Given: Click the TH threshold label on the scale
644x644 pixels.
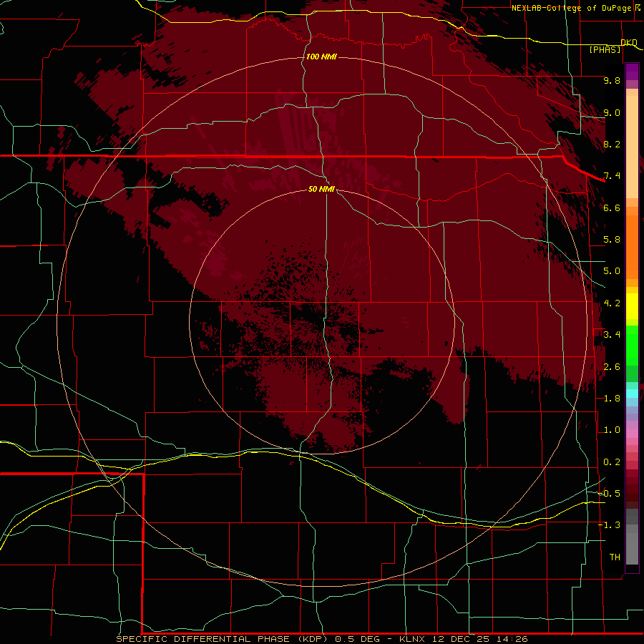Looking at the screenshot, I should click(615, 557).
